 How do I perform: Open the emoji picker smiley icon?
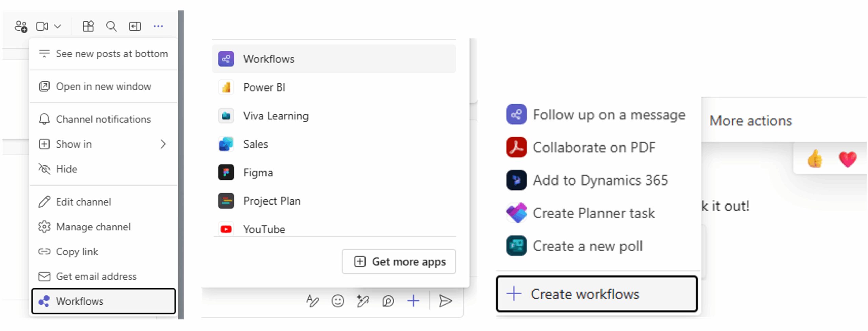click(338, 301)
